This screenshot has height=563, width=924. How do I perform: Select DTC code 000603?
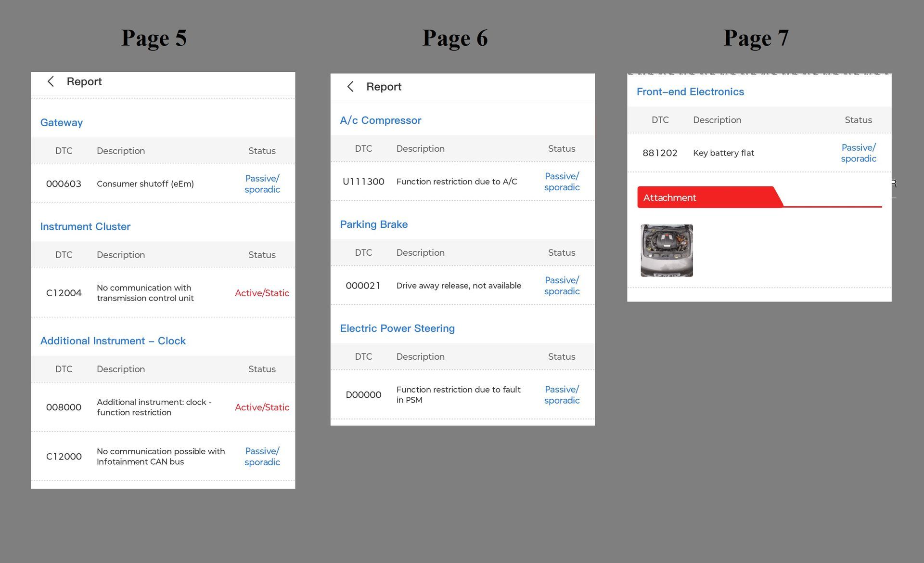[64, 183]
